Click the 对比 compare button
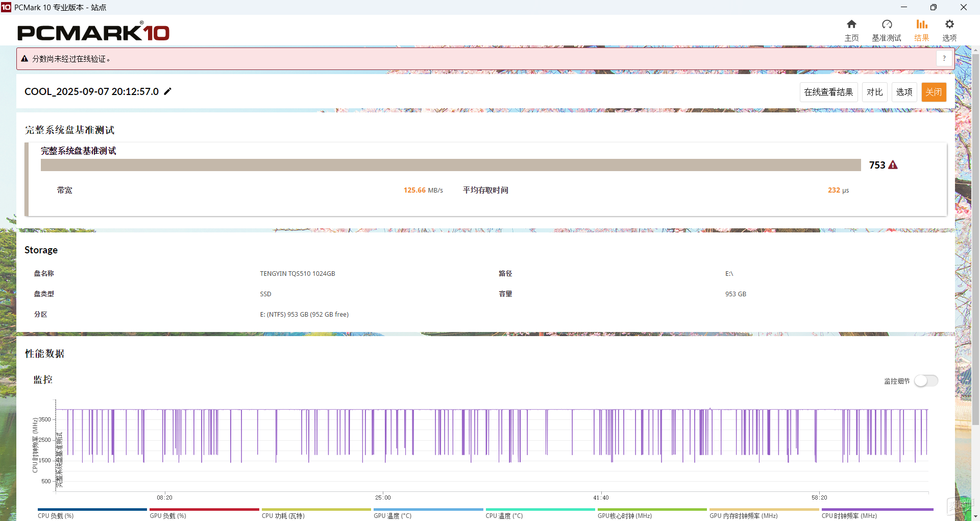 [874, 92]
